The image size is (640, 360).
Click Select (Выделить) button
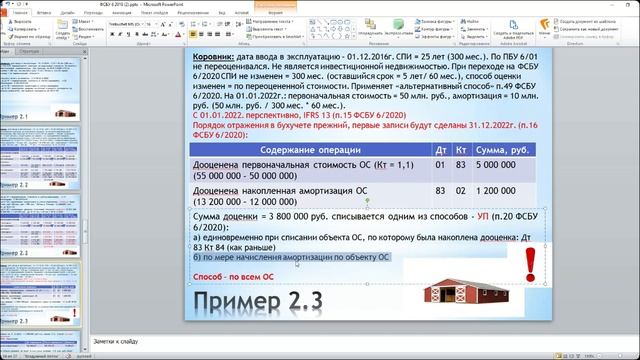coord(473,36)
